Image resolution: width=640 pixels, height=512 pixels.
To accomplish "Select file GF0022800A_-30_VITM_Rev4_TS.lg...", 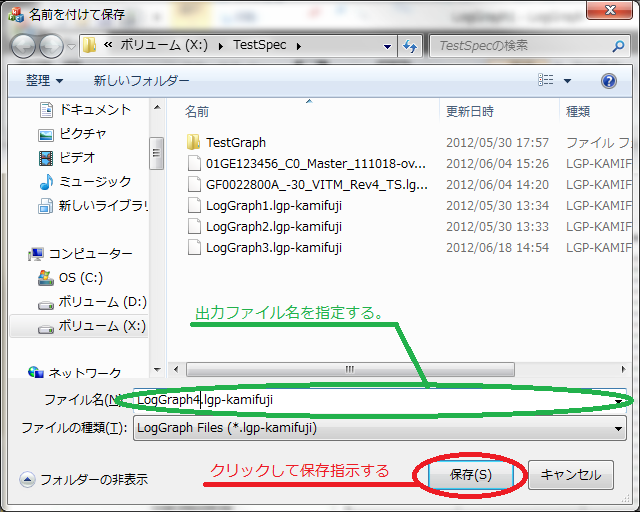I will (x=307, y=185).
